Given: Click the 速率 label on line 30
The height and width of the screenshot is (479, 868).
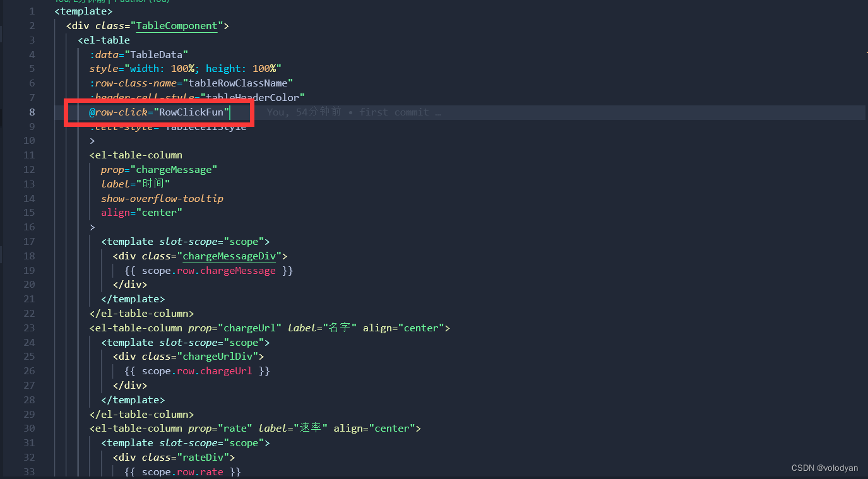Looking at the screenshot, I should click(x=312, y=428).
